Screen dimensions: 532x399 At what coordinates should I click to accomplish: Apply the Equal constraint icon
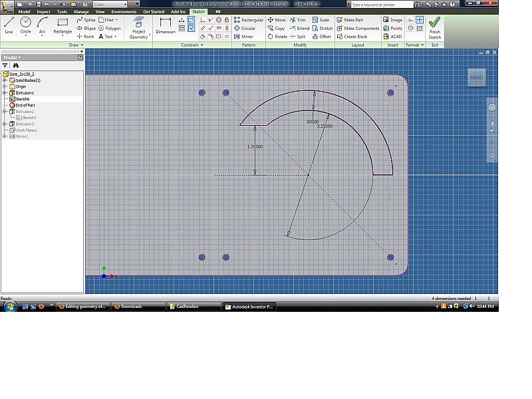[227, 37]
